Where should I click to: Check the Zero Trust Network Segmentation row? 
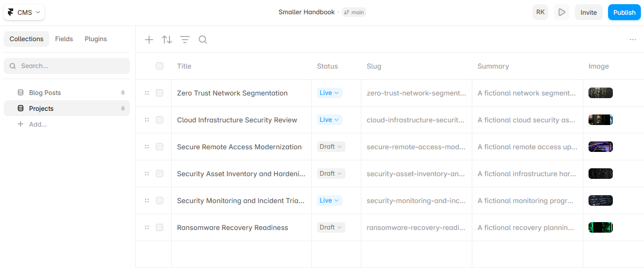[160, 93]
